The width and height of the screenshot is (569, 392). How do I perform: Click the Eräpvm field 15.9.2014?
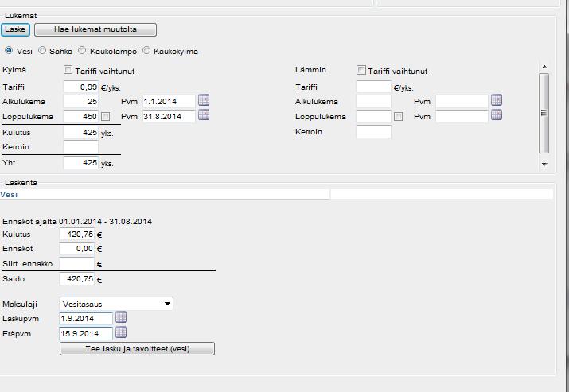coord(86,334)
